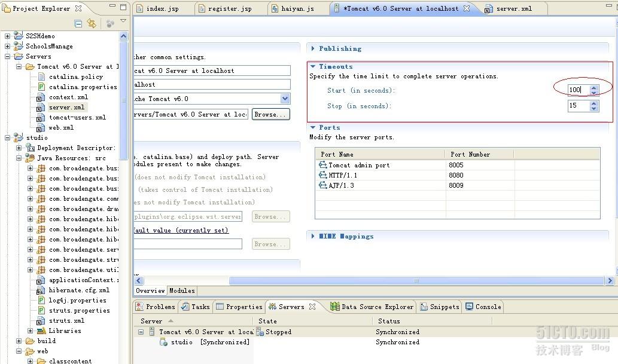Select catalina.properties file
This screenshot has height=364, width=618.
tap(83, 87)
